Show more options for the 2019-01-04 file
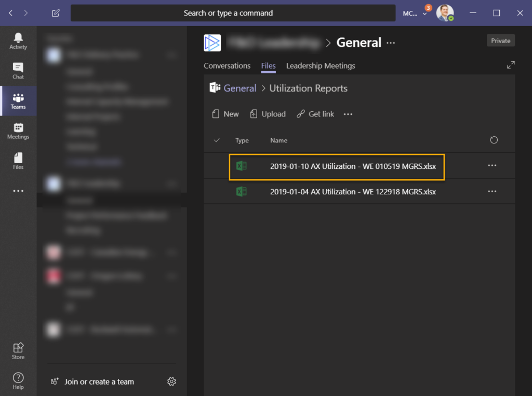Image resolution: width=532 pixels, height=396 pixels. pos(492,191)
